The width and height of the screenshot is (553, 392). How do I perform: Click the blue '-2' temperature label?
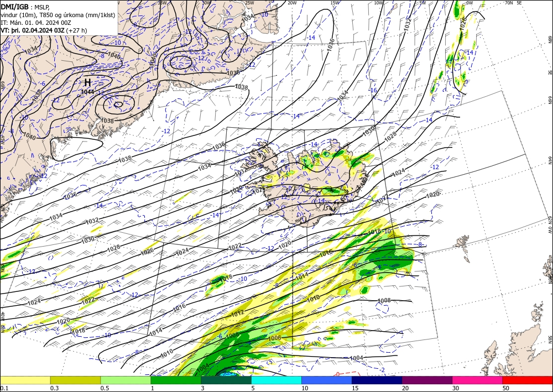(x=383, y=370)
